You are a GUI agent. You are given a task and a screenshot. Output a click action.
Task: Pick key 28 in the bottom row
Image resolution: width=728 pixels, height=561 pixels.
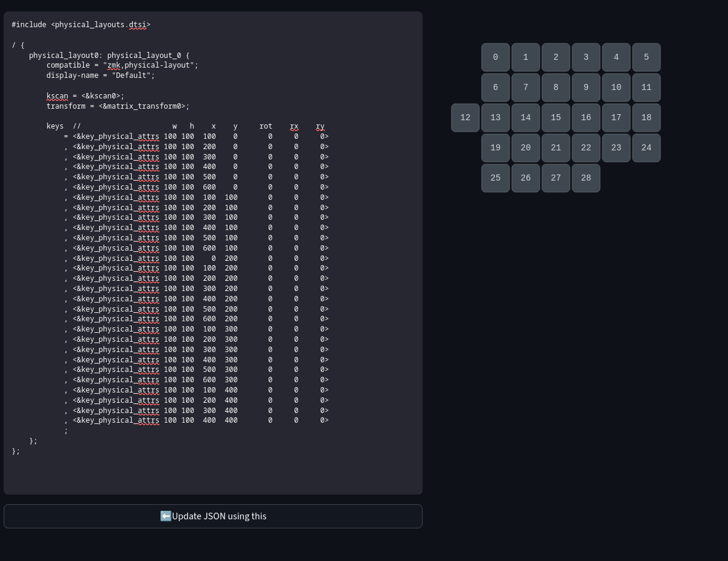tap(586, 178)
